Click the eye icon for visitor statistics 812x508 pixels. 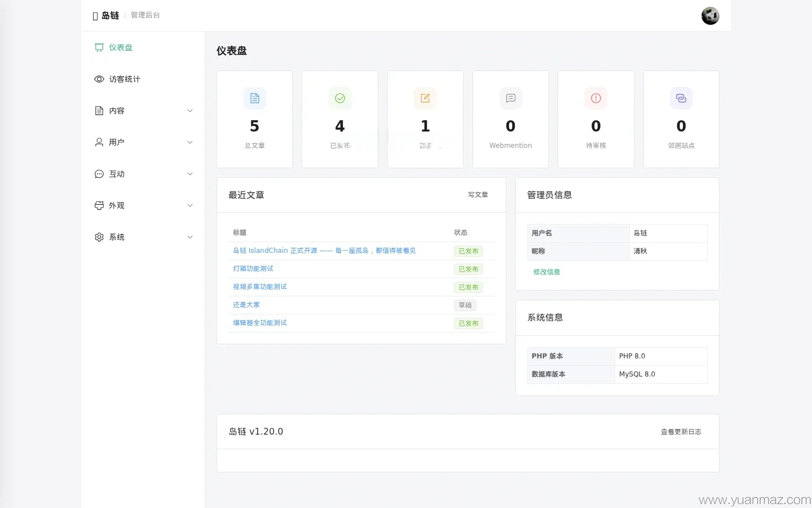coord(99,79)
